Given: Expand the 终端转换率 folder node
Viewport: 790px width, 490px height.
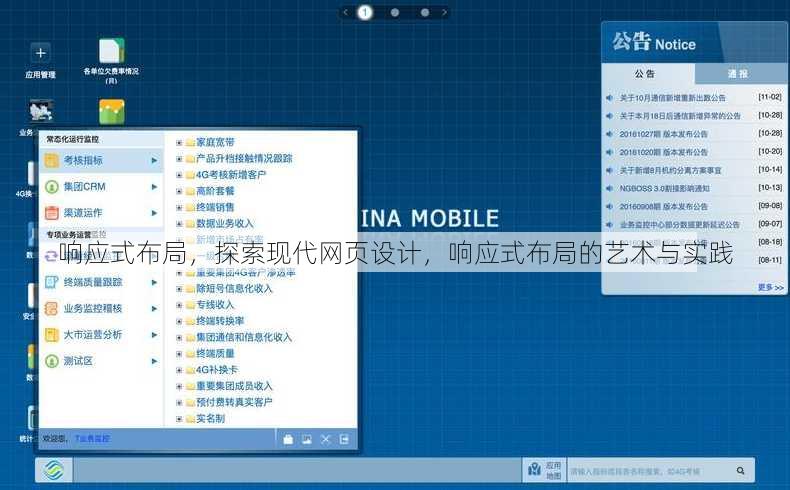Looking at the screenshot, I should [179, 321].
